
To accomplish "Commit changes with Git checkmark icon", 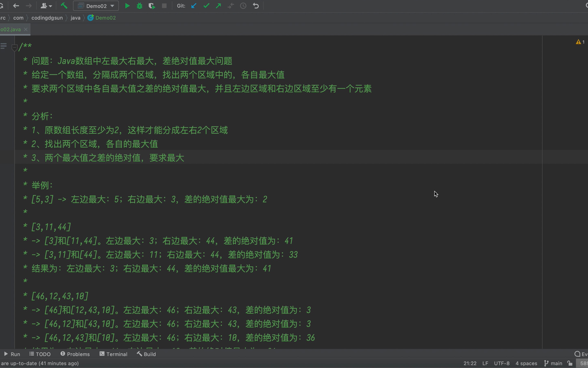I will point(206,6).
